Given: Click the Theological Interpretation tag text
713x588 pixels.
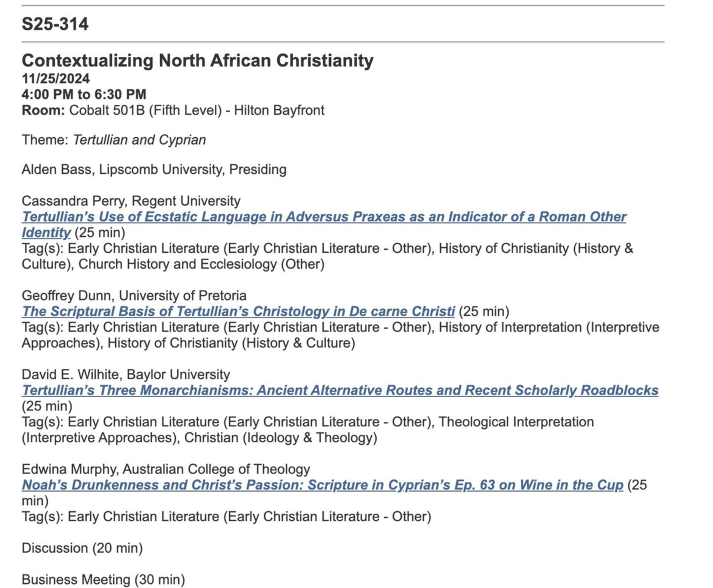Looking at the screenshot, I should [x=516, y=422].
